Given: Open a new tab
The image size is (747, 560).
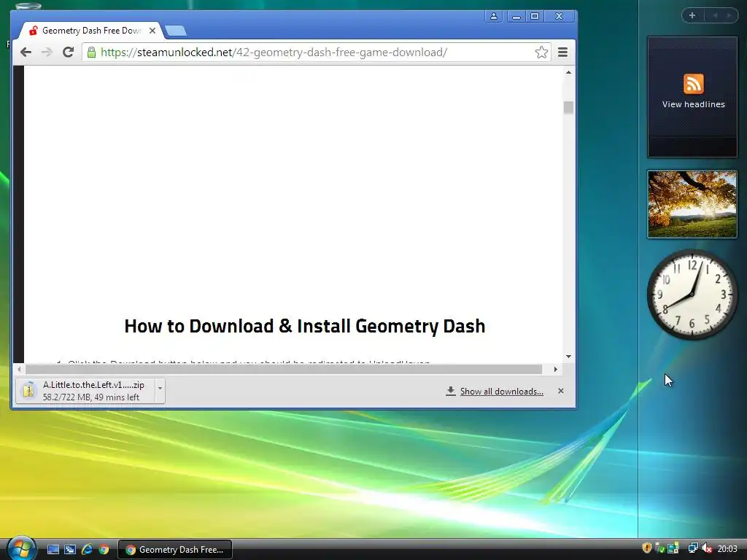Looking at the screenshot, I should pos(176,31).
